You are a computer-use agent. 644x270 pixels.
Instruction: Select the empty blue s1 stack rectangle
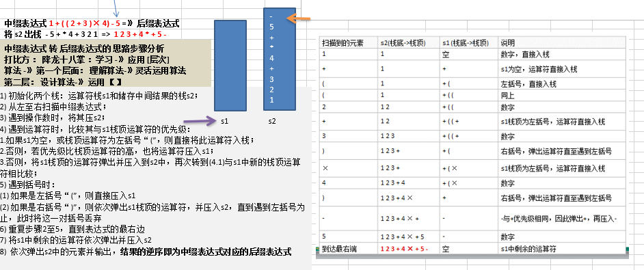pyautogui.click(x=231, y=66)
